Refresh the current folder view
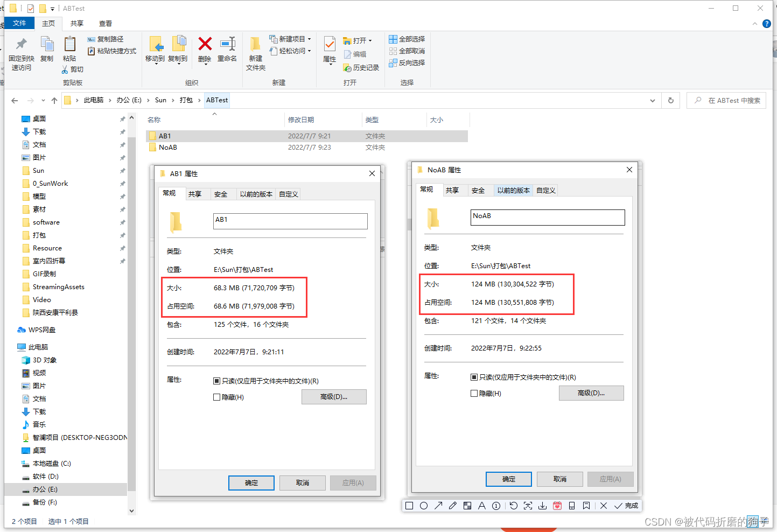 671,101
